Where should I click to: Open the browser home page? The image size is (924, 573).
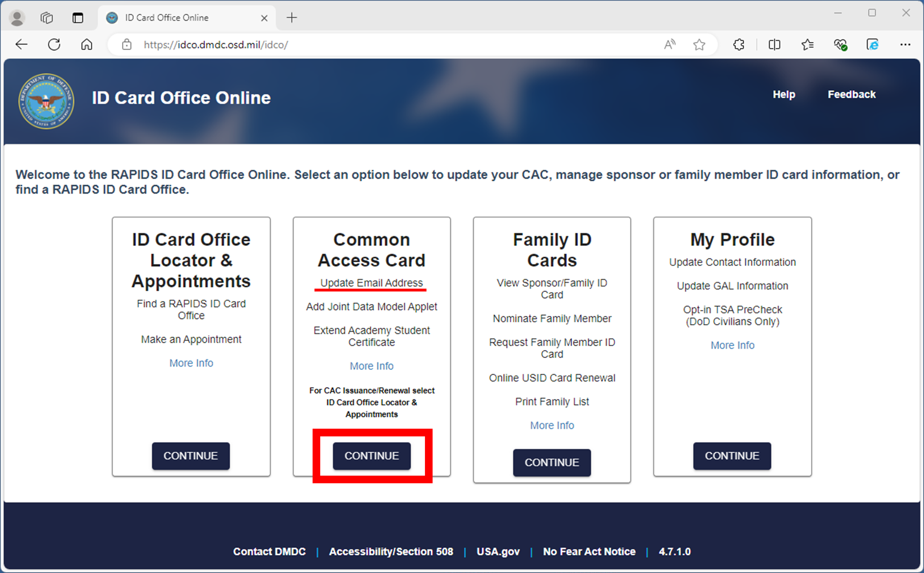[86, 44]
